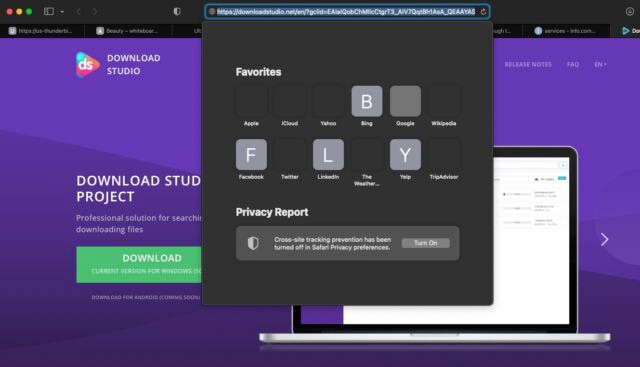Screen dimensions: 640x367
Task: Switch to the services - info.com tab
Action: [566, 31]
